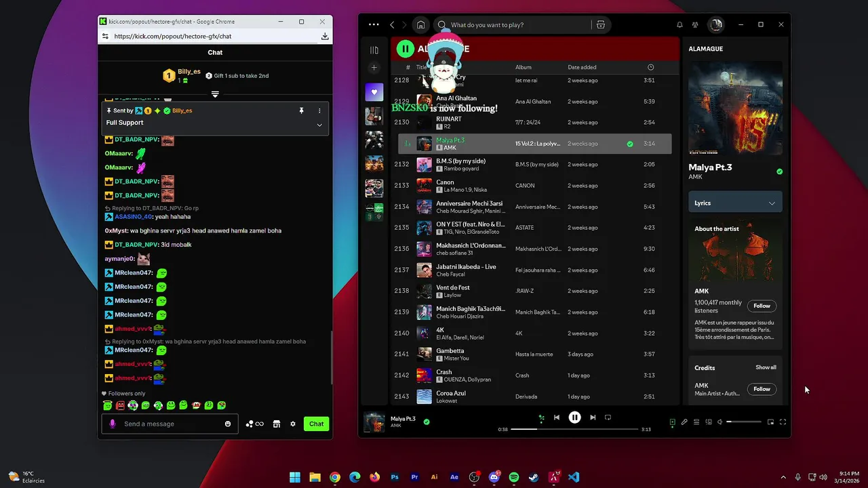Open Liked Songs in sidebar
The width and height of the screenshot is (868, 488).
click(x=374, y=92)
